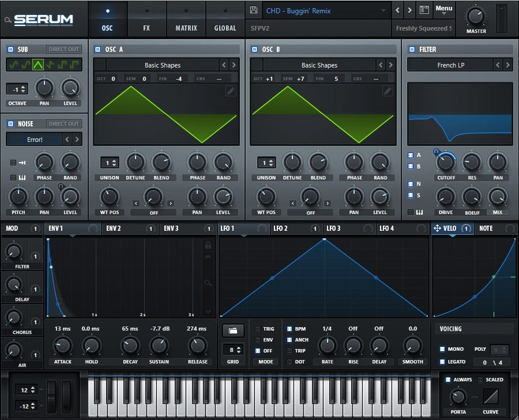The image size is (519, 420).
Task: Toggle the FILTER enable switch
Action: pos(412,50)
